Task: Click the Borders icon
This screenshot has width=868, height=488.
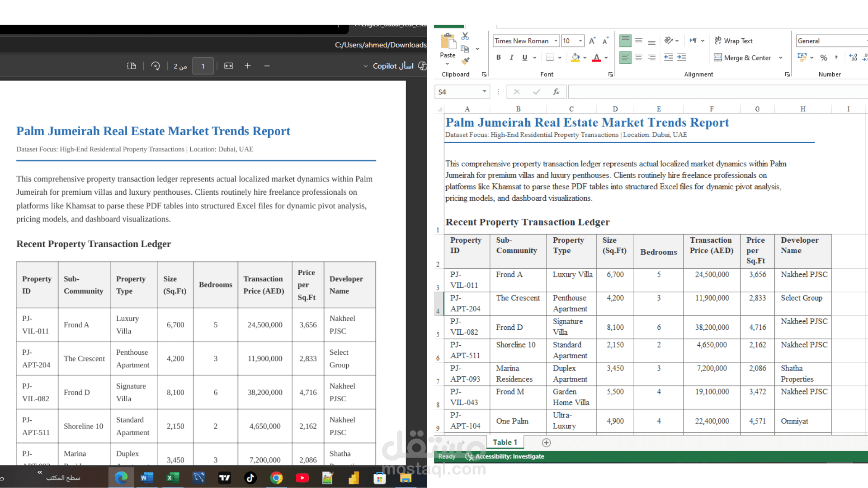Action: (x=550, y=57)
